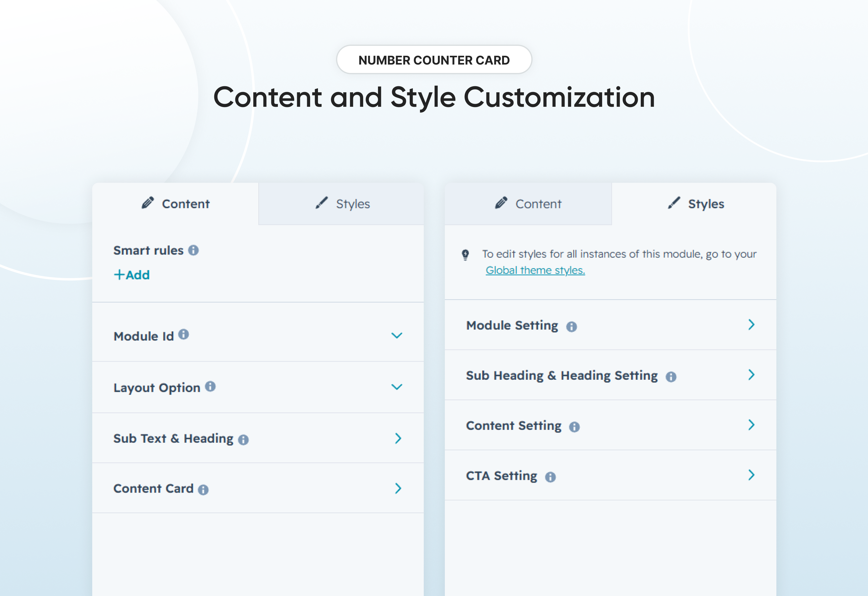Click the info icon beside Module Id
Viewport: 868px width, 596px height.
coord(183,334)
